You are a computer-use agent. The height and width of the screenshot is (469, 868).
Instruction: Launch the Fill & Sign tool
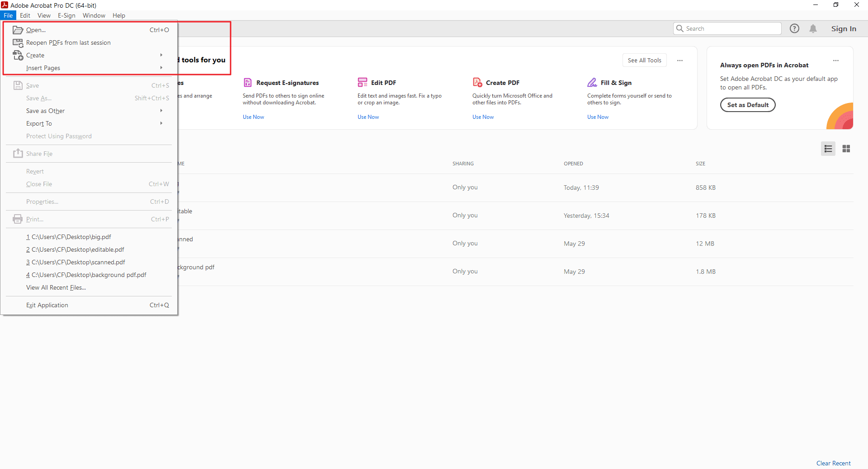click(592, 82)
